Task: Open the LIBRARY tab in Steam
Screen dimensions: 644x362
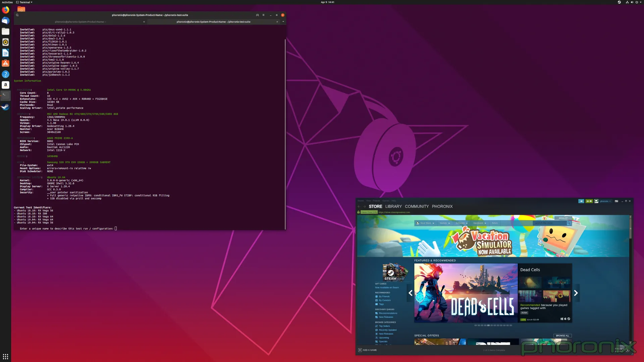Action: click(393, 206)
